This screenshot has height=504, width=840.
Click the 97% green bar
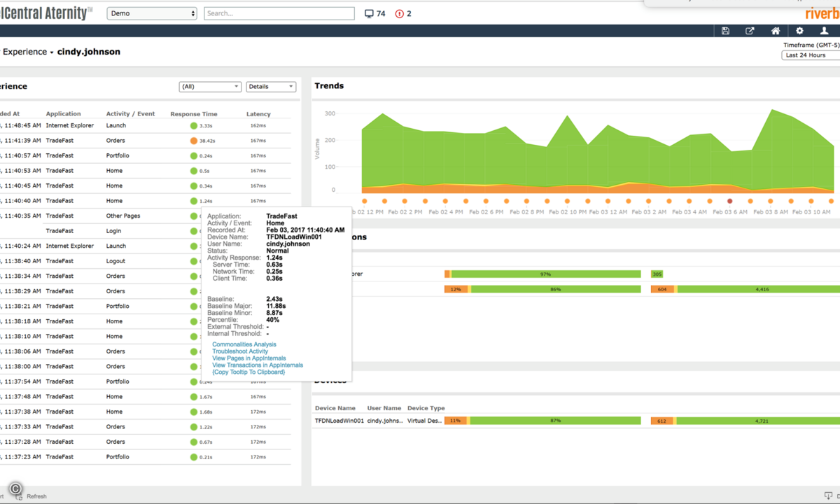(546, 274)
